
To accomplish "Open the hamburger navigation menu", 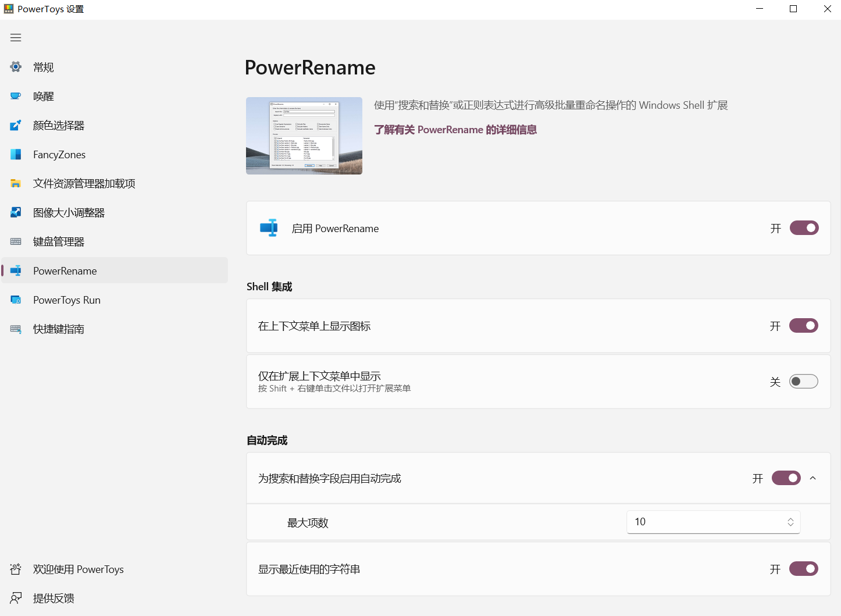I will coord(16,38).
